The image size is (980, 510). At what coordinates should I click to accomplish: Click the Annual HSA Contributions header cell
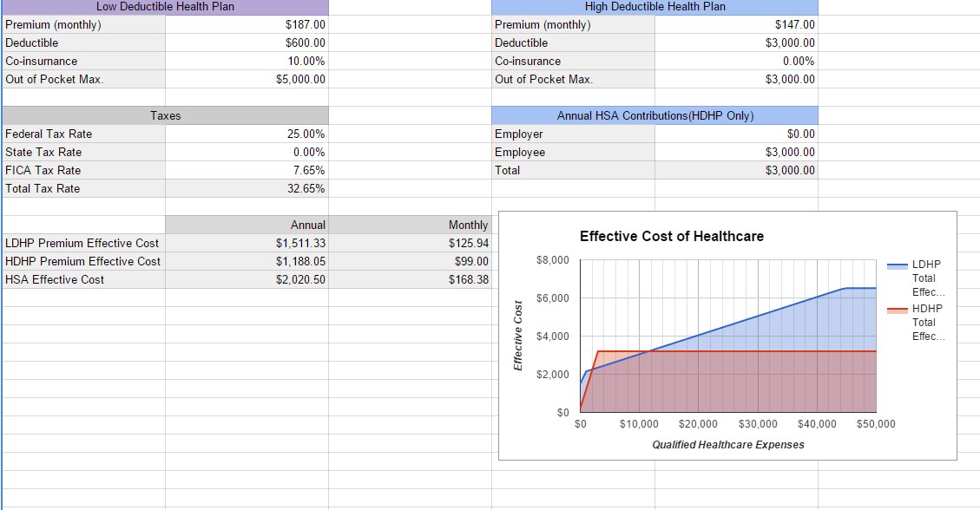point(654,115)
